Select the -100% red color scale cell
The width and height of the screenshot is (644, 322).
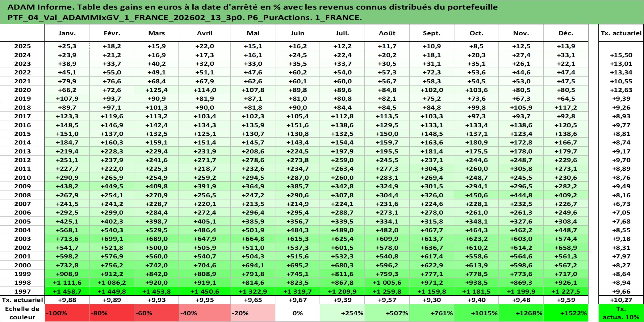click(67, 313)
